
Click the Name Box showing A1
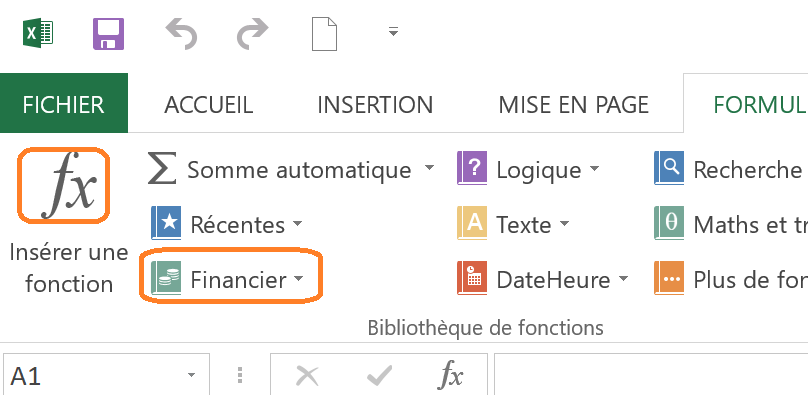point(106,376)
